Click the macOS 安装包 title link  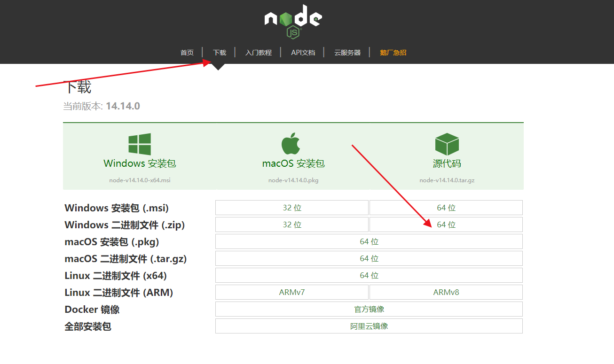(293, 163)
